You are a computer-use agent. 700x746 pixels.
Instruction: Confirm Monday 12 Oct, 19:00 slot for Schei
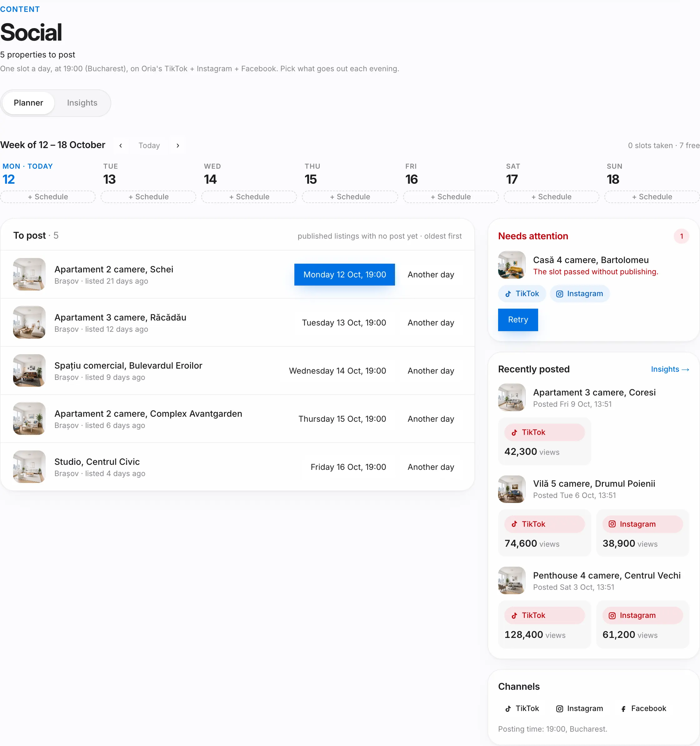tap(345, 275)
